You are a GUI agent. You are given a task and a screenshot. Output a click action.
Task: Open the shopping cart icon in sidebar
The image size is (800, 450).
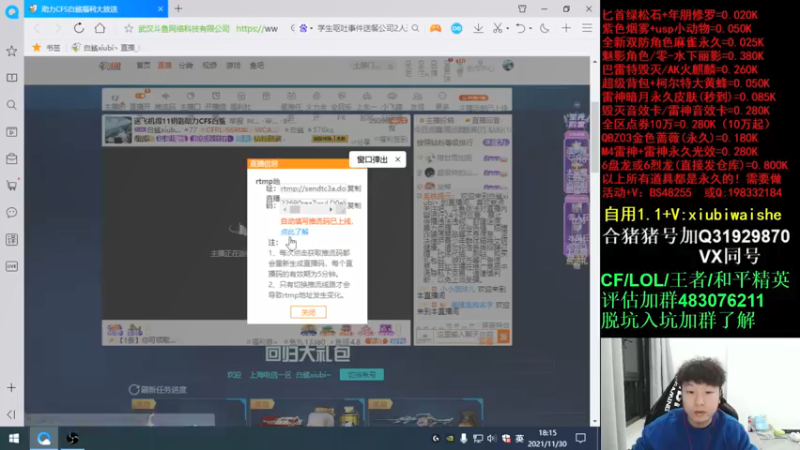click(x=11, y=185)
